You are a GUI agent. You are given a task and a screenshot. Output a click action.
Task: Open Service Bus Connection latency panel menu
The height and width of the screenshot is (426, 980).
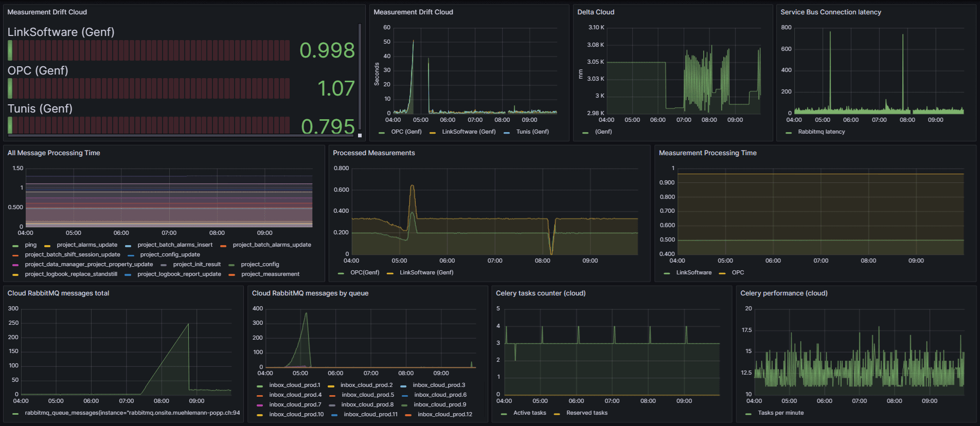pyautogui.click(x=830, y=12)
